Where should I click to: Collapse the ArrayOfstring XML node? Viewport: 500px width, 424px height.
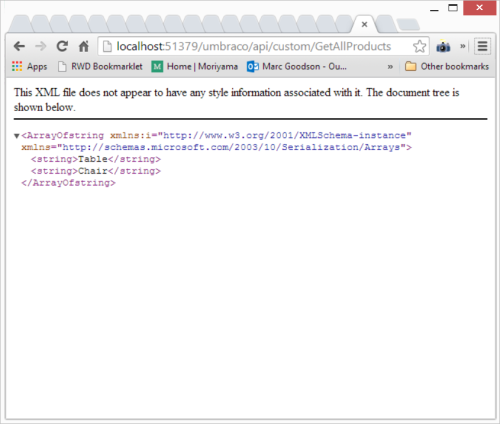[x=16, y=136]
